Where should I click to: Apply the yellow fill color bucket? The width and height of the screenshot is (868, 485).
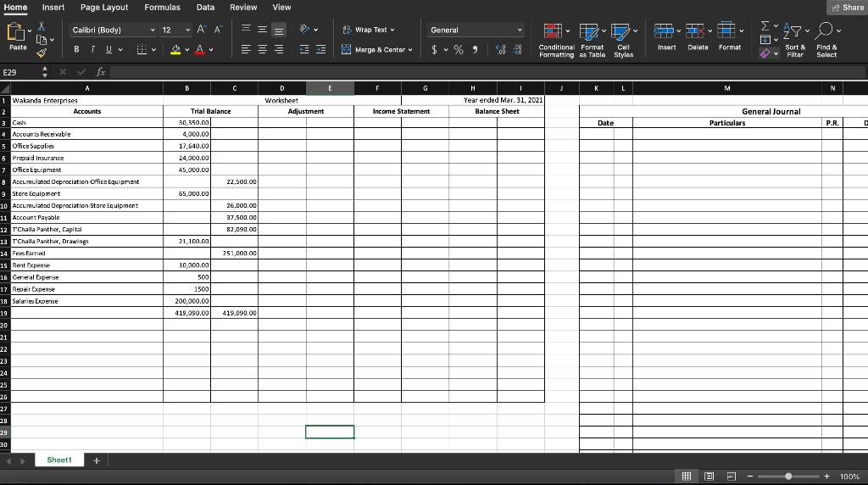point(175,49)
